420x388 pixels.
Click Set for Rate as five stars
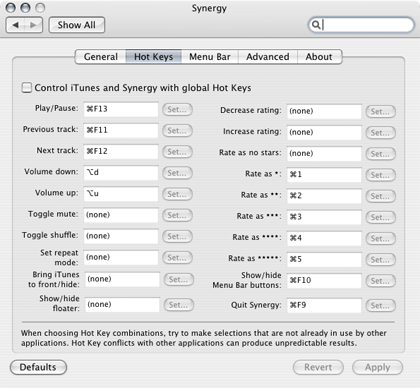[380, 259]
